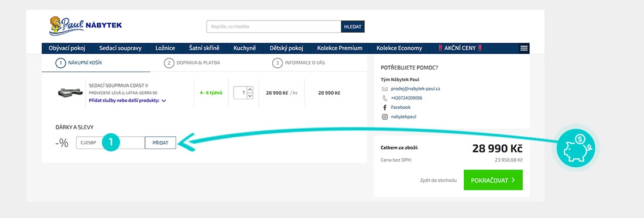Increase quantity with up arrow
This screenshot has height=218, width=644.
click(x=250, y=89)
